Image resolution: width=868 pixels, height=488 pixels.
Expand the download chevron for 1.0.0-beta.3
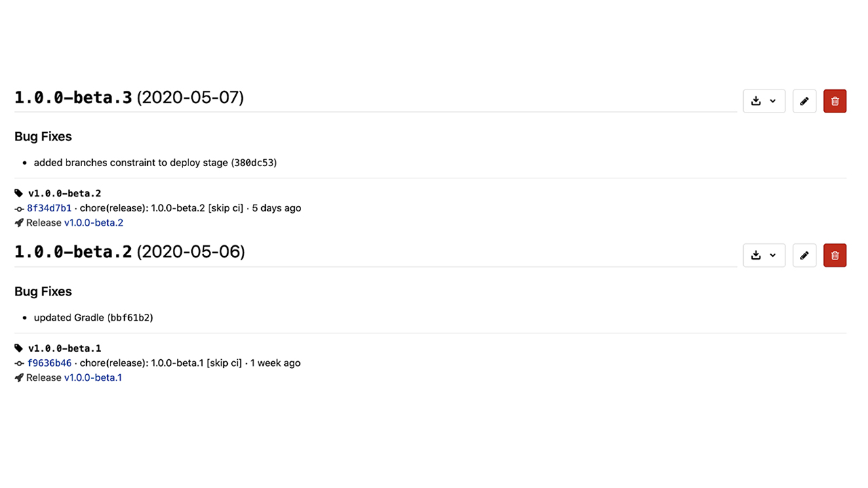tap(773, 101)
